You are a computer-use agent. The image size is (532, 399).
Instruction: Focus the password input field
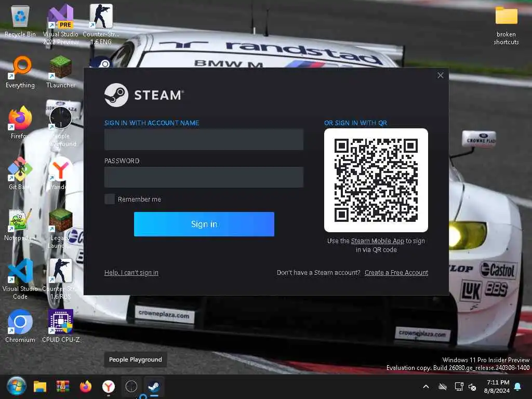click(x=204, y=177)
